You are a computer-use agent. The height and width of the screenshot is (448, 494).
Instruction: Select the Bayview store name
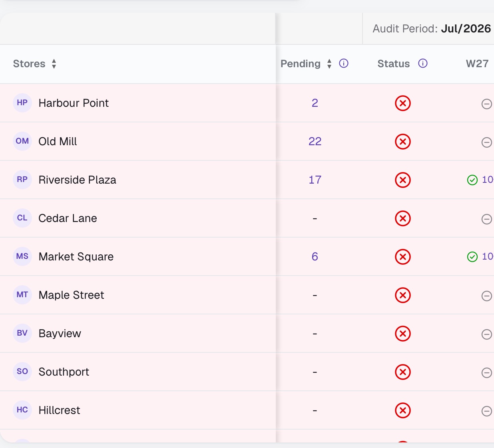[60, 334]
